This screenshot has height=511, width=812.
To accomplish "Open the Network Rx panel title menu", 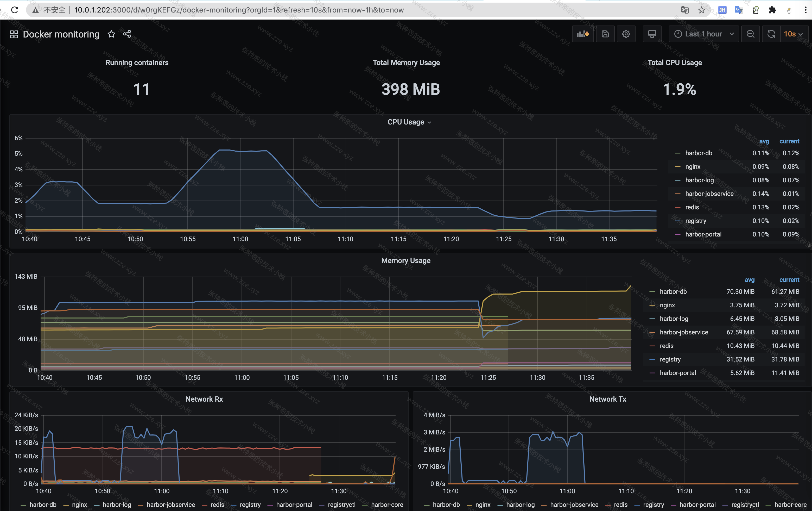I will pyautogui.click(x=204, y=399).
